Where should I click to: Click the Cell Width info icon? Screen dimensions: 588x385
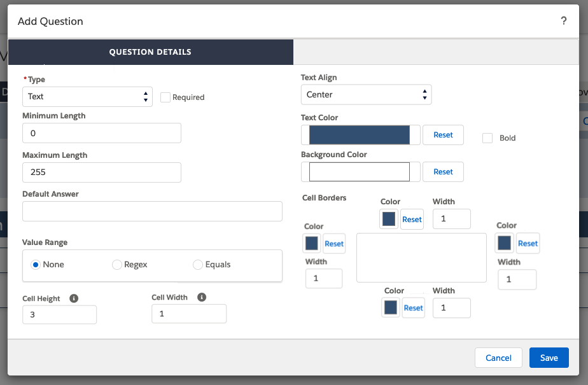[202, 297]
